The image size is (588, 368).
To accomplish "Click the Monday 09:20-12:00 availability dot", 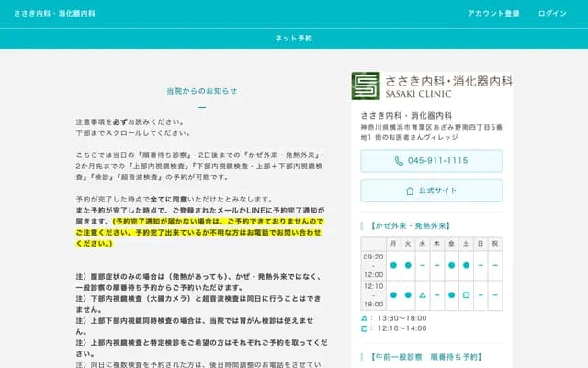I will click(x=393, y=265).
